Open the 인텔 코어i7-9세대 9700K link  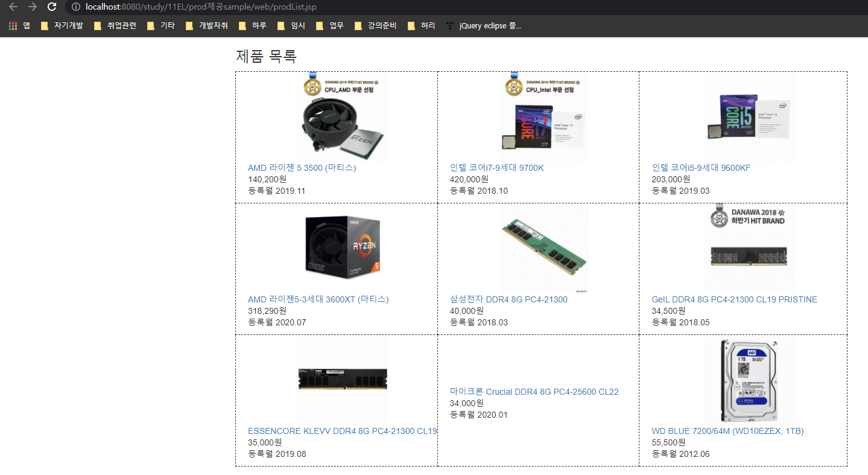(x=496, y=168)
